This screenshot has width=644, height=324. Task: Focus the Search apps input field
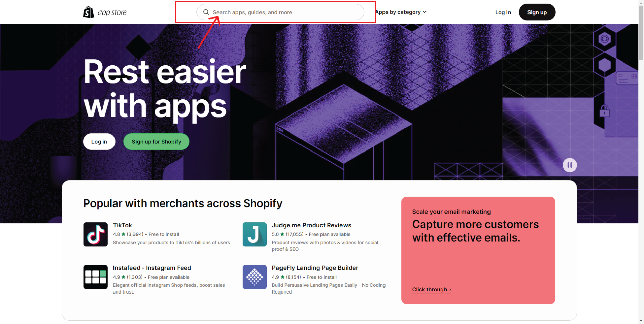[x=284, y=12]
